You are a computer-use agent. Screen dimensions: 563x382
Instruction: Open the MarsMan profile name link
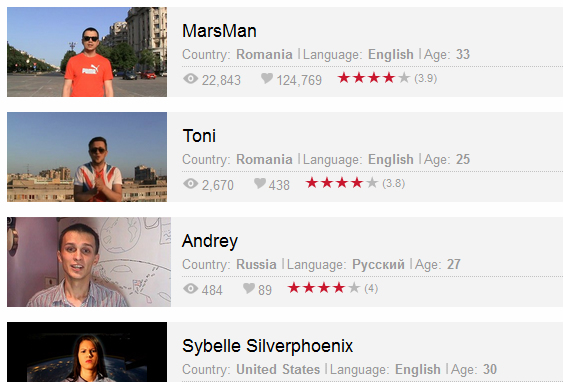click(219, 31)
